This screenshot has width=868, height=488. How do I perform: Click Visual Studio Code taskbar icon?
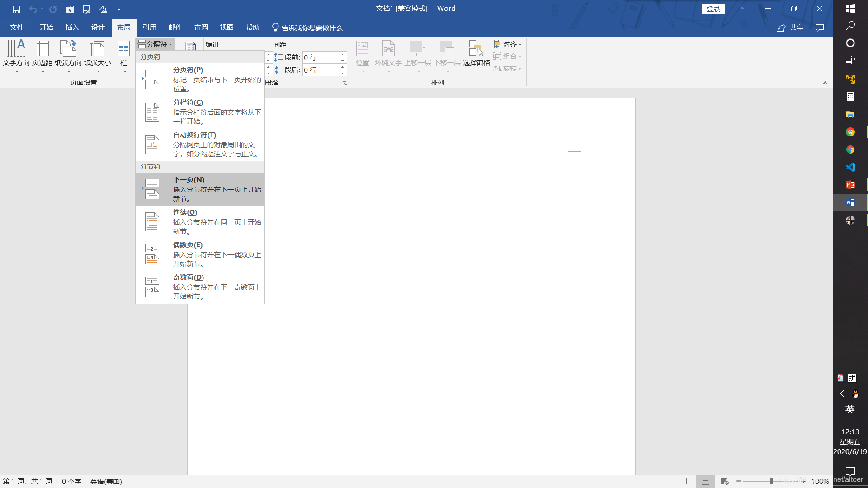(850, 167)
